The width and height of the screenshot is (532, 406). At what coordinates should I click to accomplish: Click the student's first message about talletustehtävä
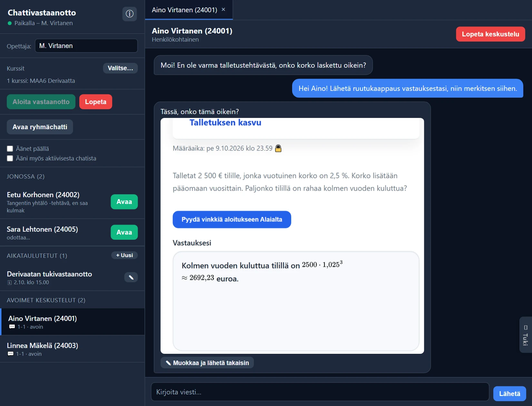pyautogui.click(x=263, y=65)
